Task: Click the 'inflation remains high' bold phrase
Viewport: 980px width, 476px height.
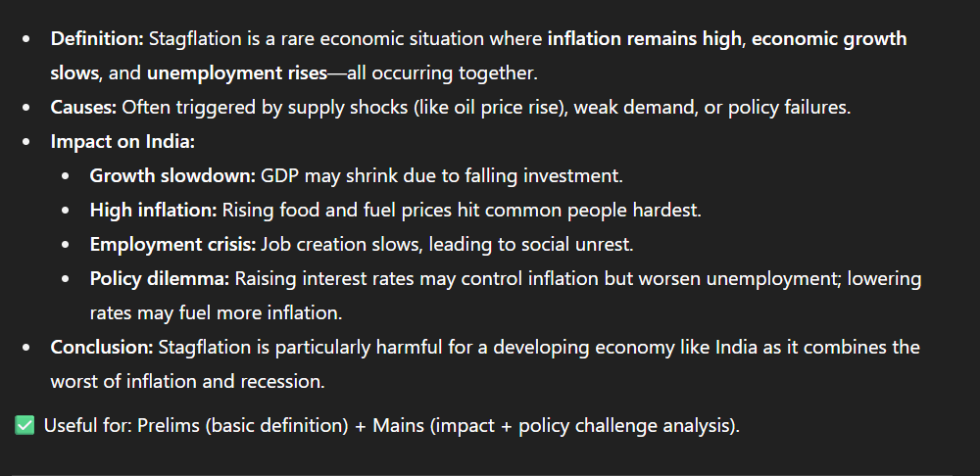Action: (x=645, y=39)
